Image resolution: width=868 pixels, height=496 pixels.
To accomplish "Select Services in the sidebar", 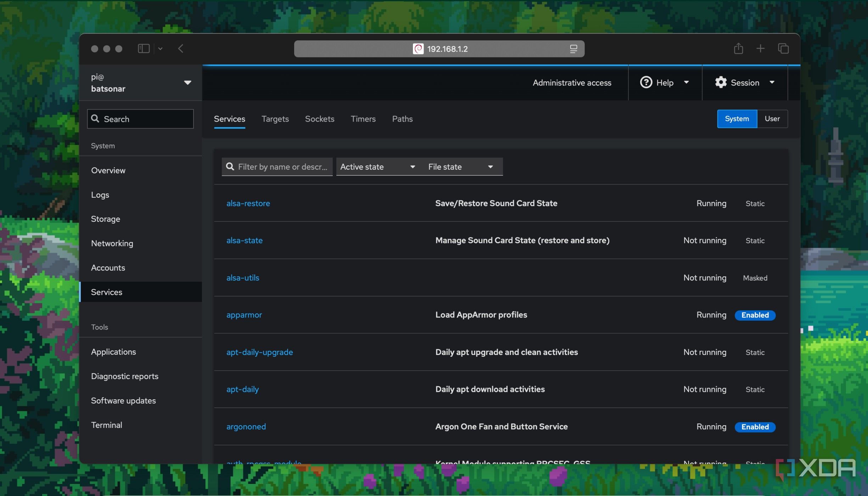I will click(x=140, y=292).
